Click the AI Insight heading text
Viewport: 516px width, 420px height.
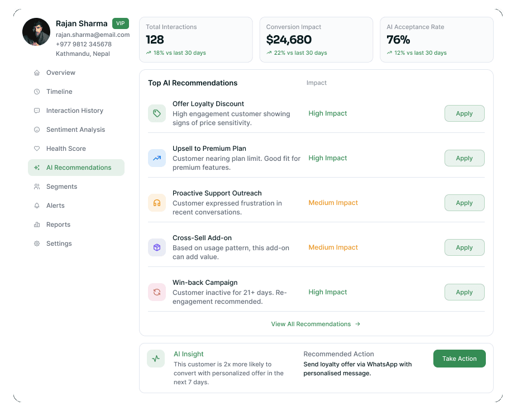pyautogui.click(x=189, y=354)
